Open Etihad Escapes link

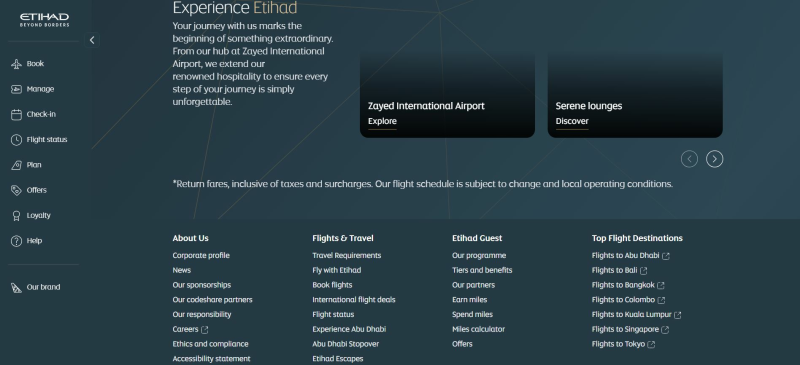tap(338, 359)
